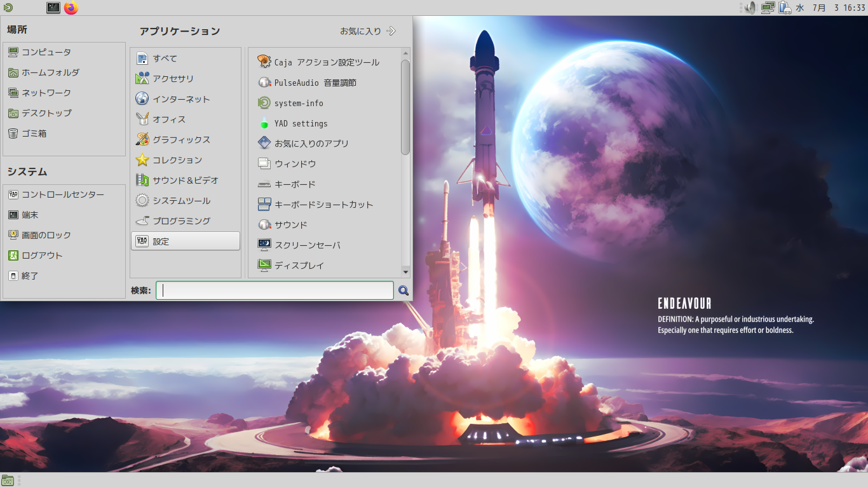Image resolution: width=868 pixels, height=488 pixels.
Task: Open ホームフォルダ from places list
Action: (x=64, y=72)
